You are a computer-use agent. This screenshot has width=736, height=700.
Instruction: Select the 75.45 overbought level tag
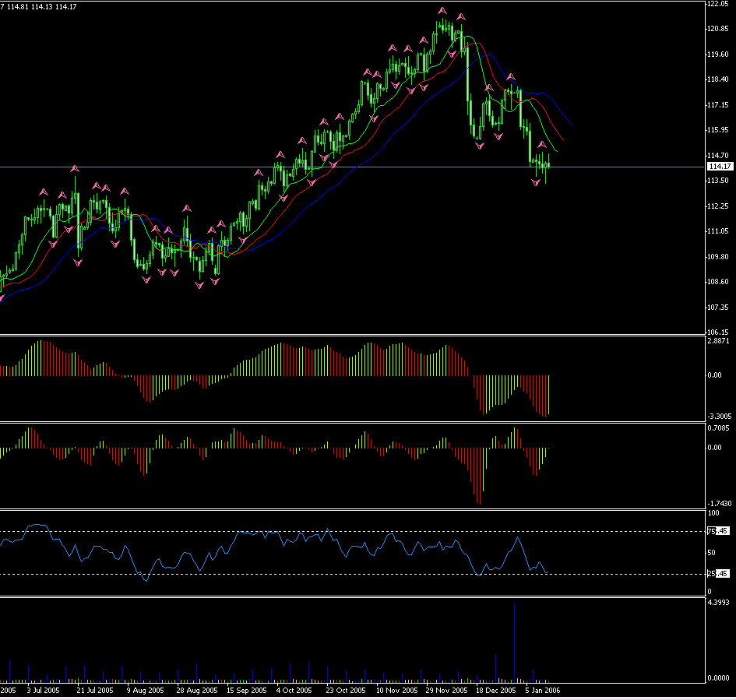718,531
